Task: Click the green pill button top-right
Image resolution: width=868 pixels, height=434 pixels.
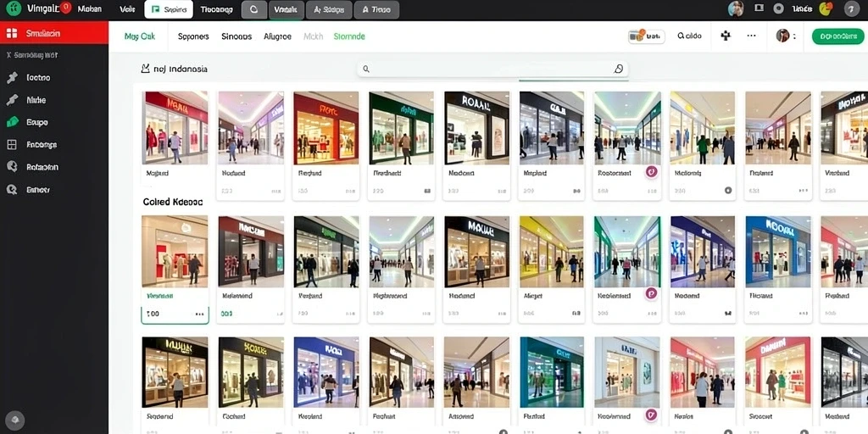Action: pyautogui.click(x=837, y=36)
